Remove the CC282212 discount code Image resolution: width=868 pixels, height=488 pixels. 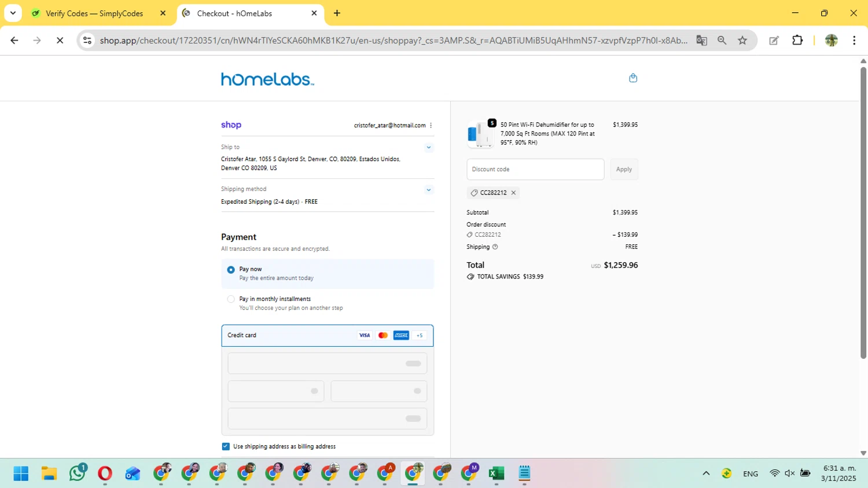click(513, 193)
